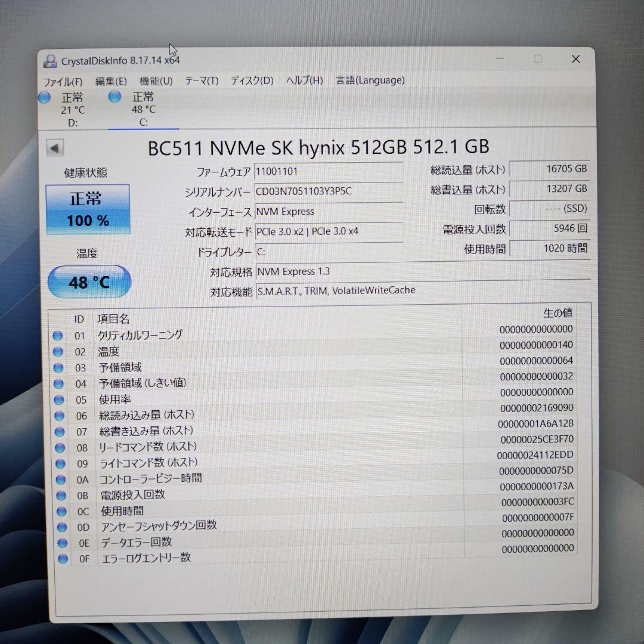Click the status dot for ID 04

point(58,383)
